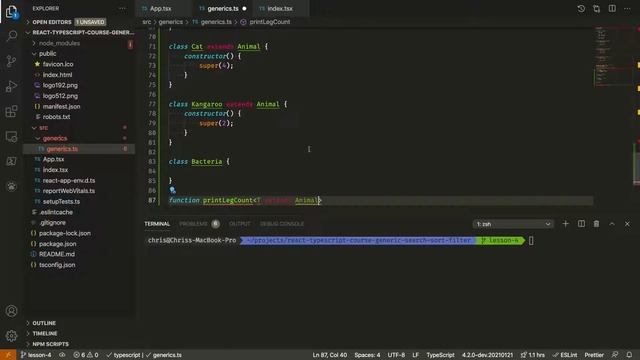Expand the NPM Scripts section
Image resolution: width=640 pixels, height=360 pixels.
click(x=50, y=344)
